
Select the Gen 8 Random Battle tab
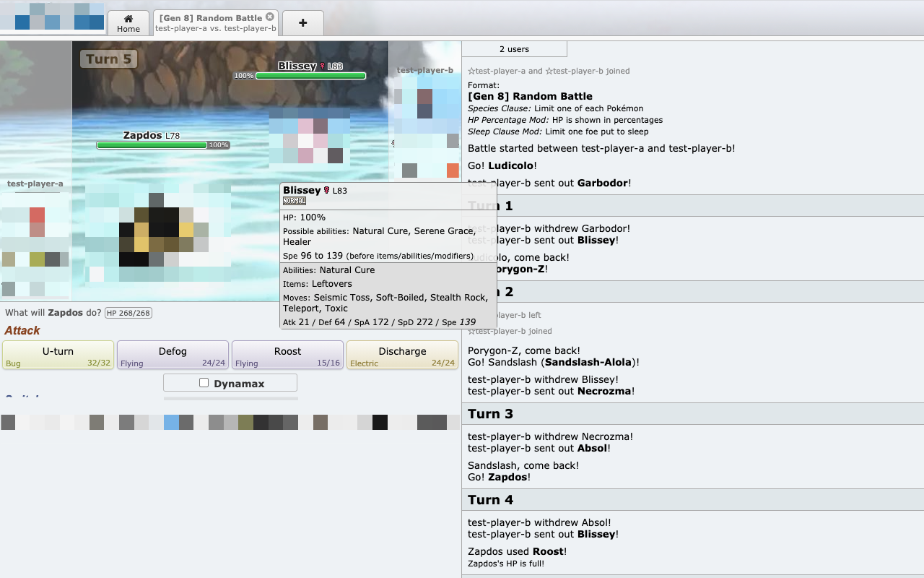(209, 22)
